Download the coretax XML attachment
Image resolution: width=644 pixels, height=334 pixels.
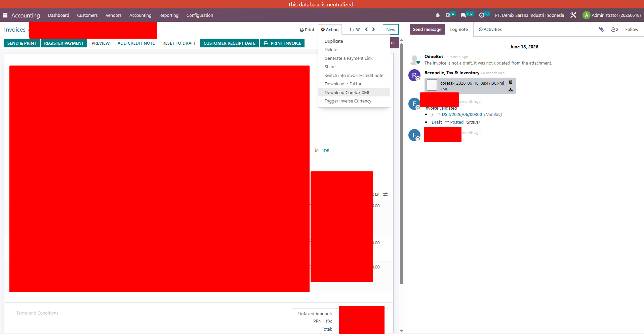[x=511, y=90]
